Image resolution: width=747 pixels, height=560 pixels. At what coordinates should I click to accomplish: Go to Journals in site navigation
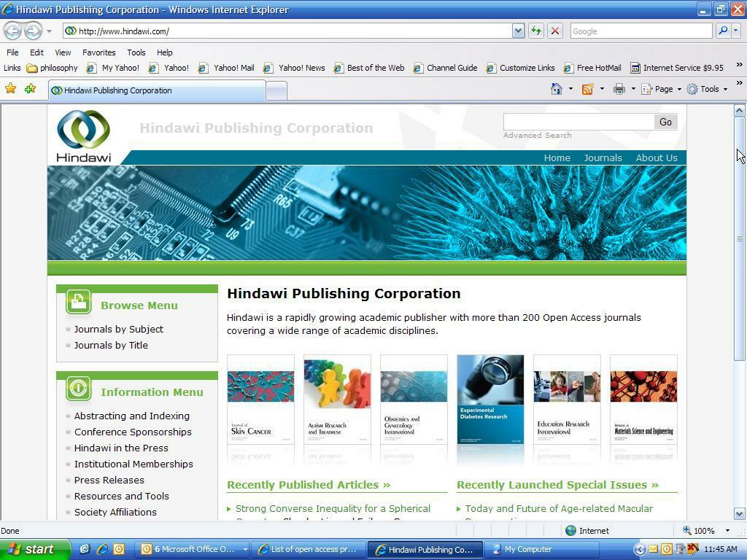coord(603,158)
